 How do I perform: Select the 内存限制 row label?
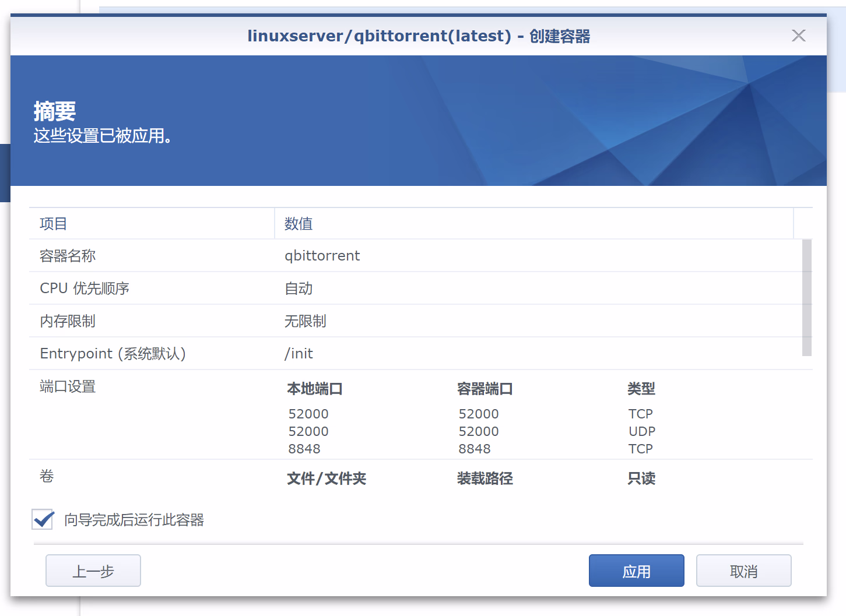pyautogui.click(x=68, y=321)
